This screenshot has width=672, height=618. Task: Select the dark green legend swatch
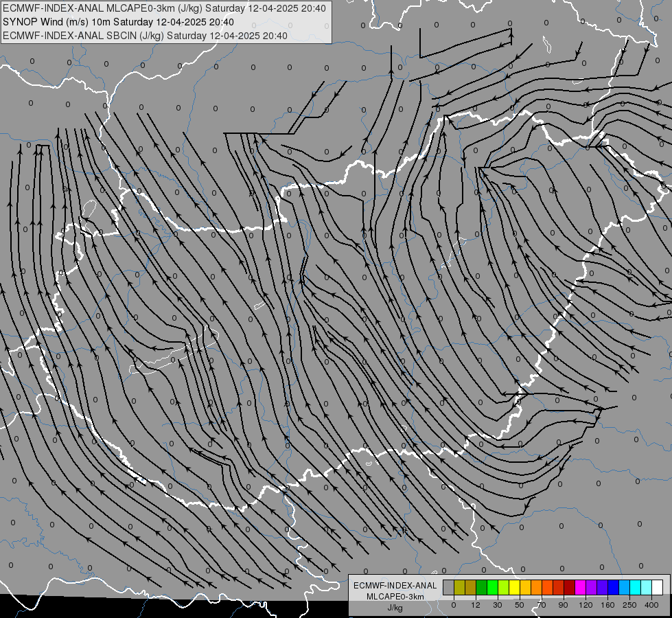482,588
